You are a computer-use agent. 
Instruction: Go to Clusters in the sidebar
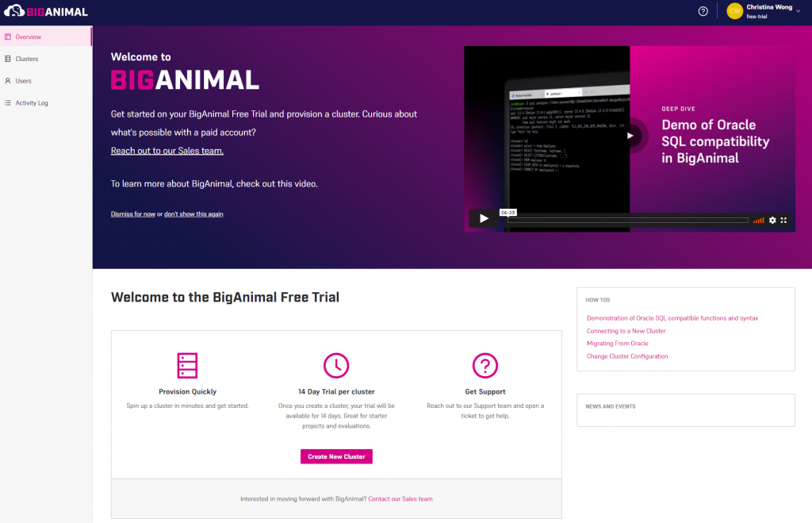coord(26,59)
